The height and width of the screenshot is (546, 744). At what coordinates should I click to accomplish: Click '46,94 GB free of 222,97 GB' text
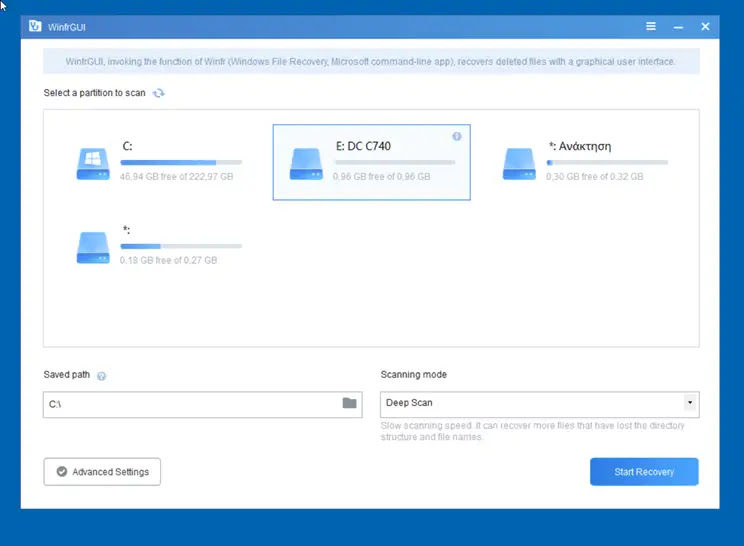click(177, 176)
